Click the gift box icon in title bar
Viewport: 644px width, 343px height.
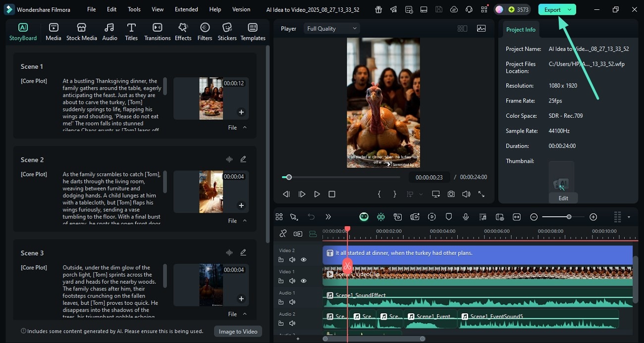tap(378, 9)
